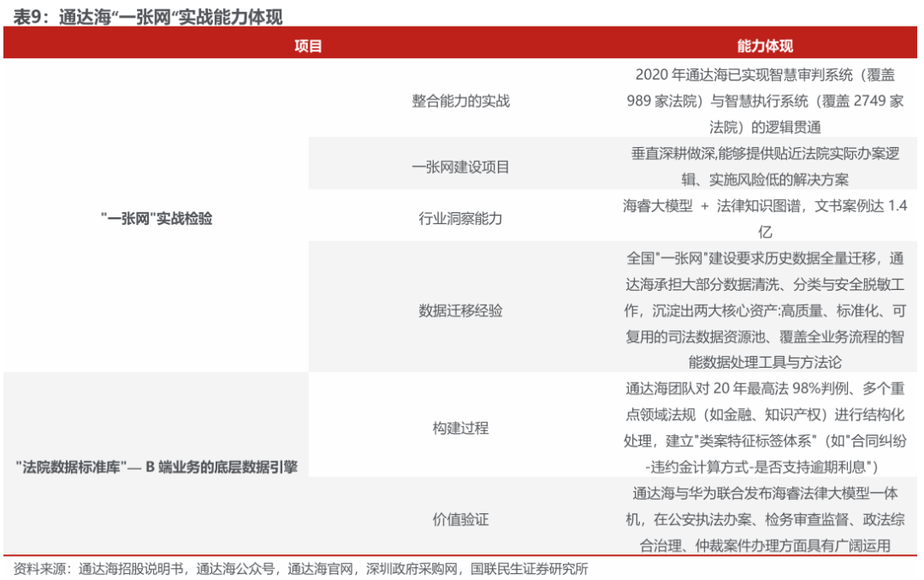Select the 行业洞察能力 cell

460,219
